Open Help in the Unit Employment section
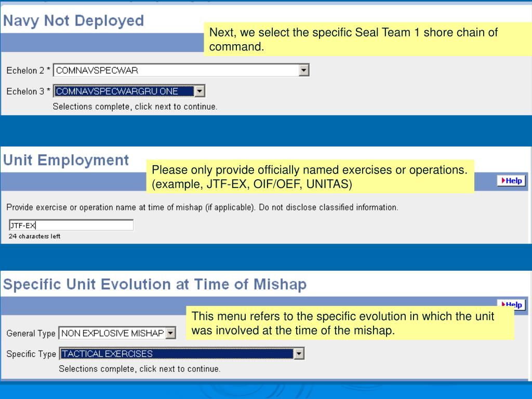This screenshot has width=532, height=399. pyautogui.click(x=511, y=181)
